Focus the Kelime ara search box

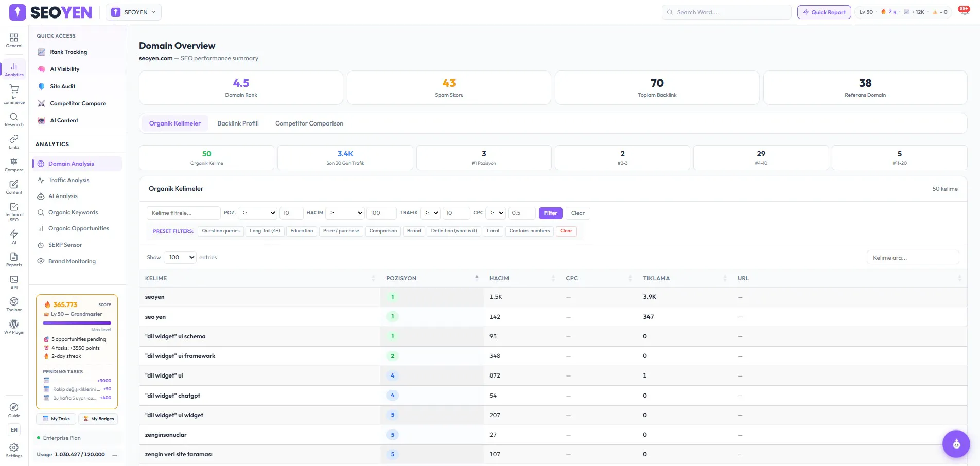click(x=913, y=258)
